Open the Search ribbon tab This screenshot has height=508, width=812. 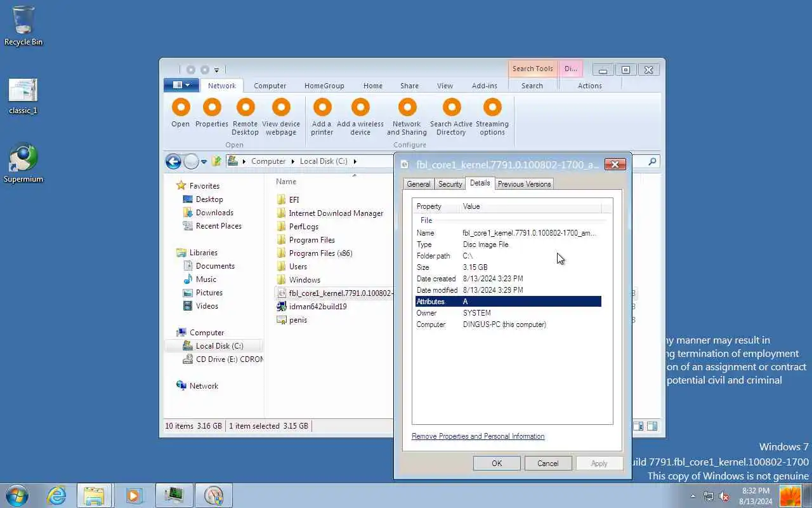[532, 86]
